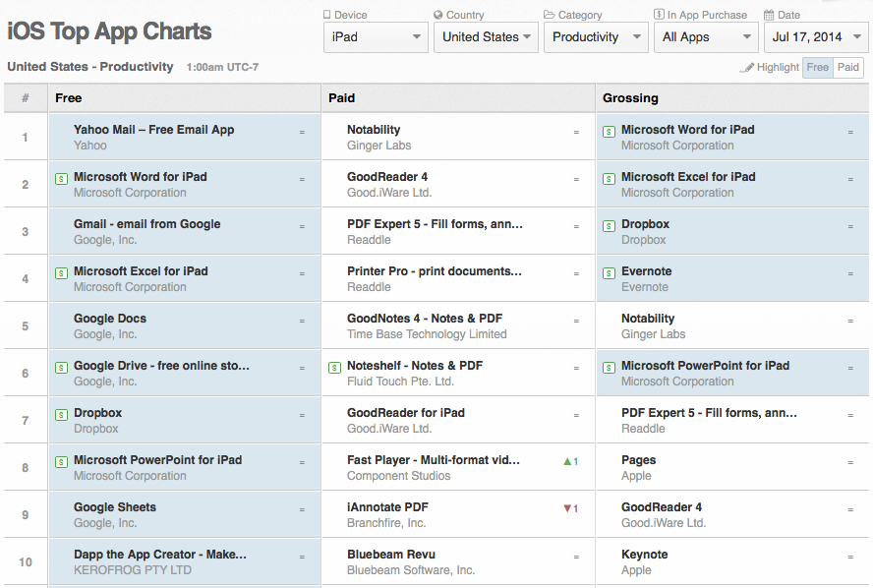This screenshot has height=588, width=873.
Task: Click in-app purchase icon beside Evernote
Action: (610, 273)
